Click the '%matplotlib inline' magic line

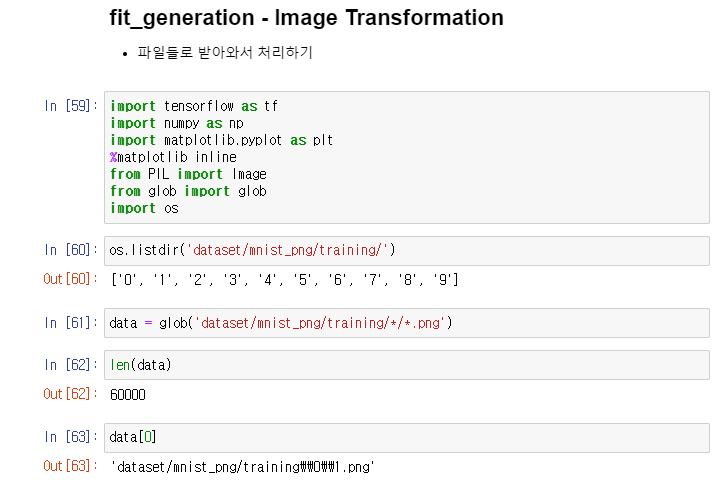[173, 157]
